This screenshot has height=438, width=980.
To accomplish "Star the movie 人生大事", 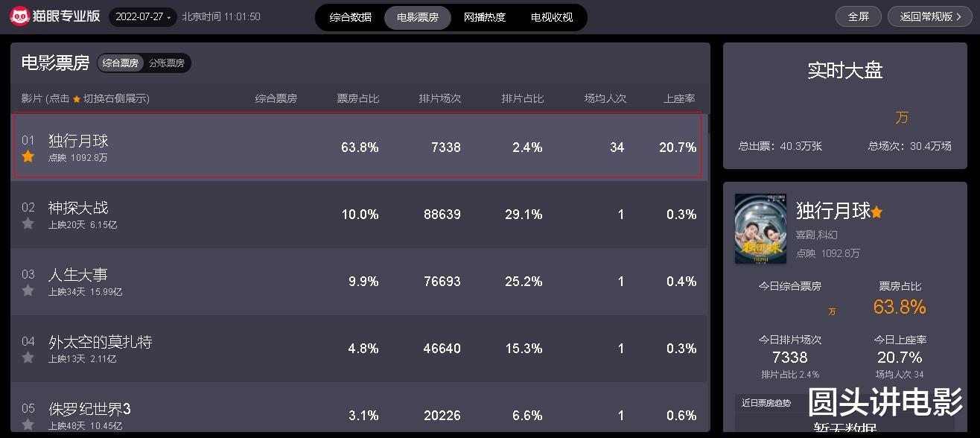I will pyautogui.click(x=28, y=291).
